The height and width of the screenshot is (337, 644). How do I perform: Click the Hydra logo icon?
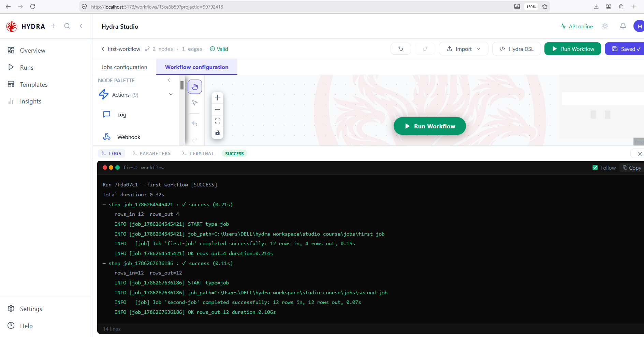click(12, 26)
